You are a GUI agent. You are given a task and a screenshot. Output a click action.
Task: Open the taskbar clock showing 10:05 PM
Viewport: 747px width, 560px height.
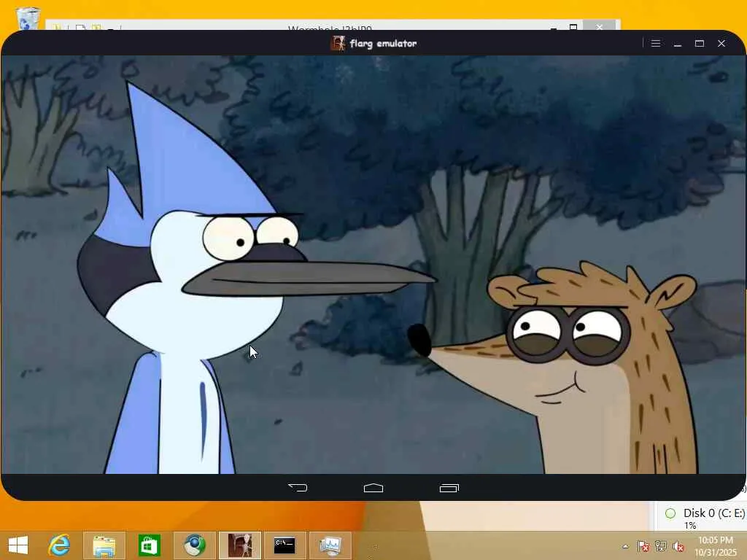pos(716,546)
